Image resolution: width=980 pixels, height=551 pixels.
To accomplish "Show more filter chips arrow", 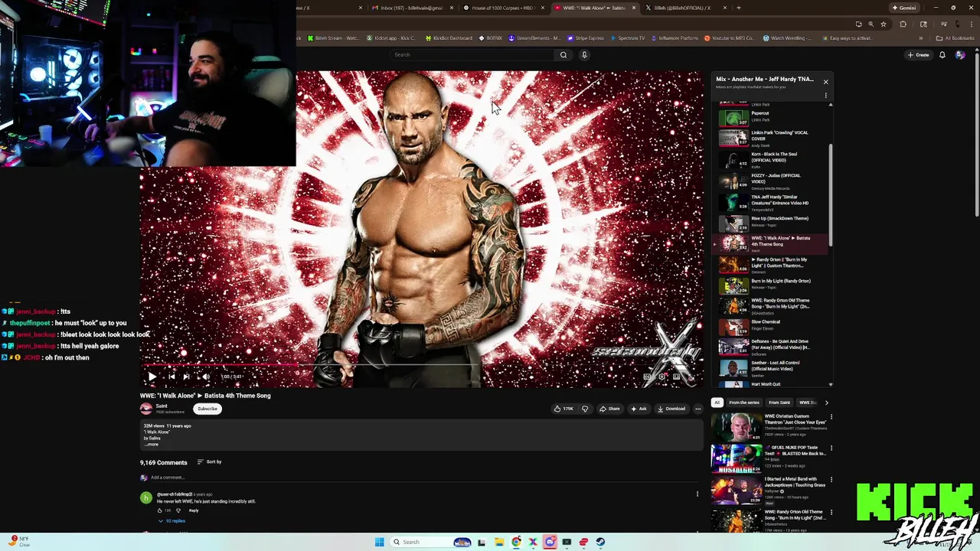I will 826,403.
